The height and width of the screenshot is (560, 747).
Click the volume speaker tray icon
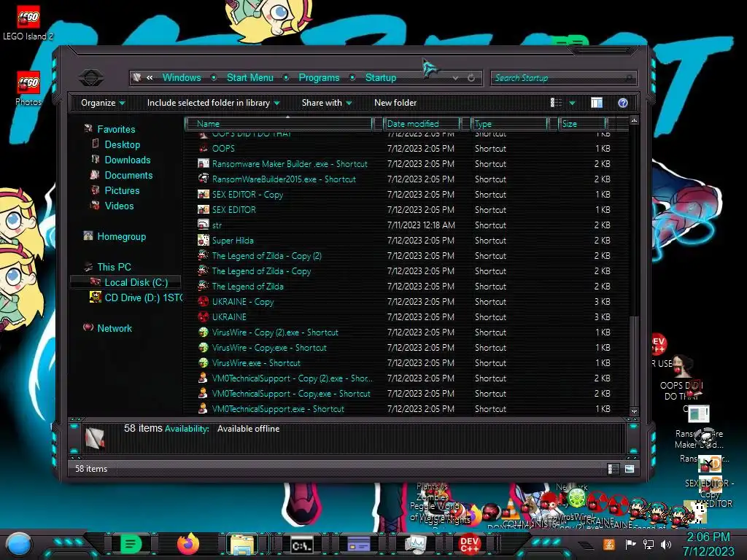[666, 545]
